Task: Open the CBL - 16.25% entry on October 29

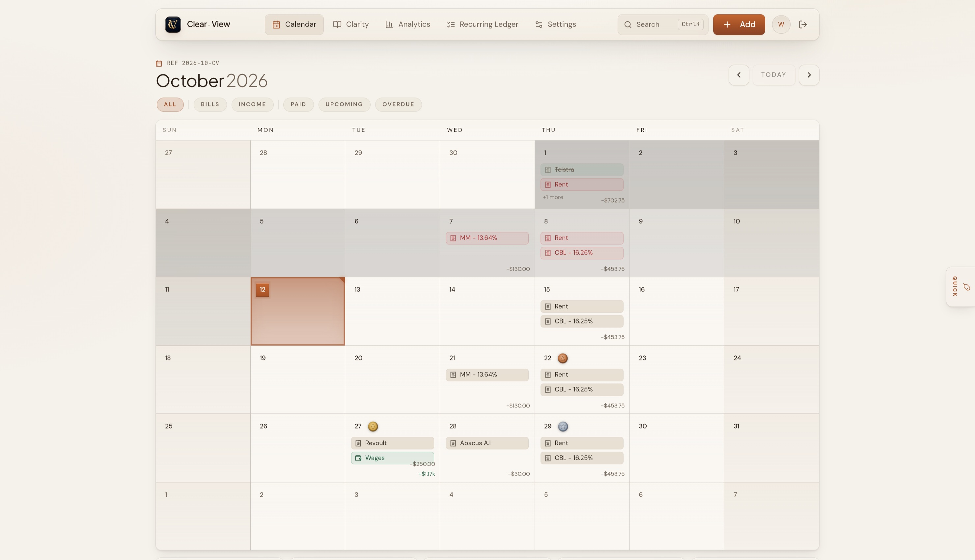Action: tap(582, 458)
